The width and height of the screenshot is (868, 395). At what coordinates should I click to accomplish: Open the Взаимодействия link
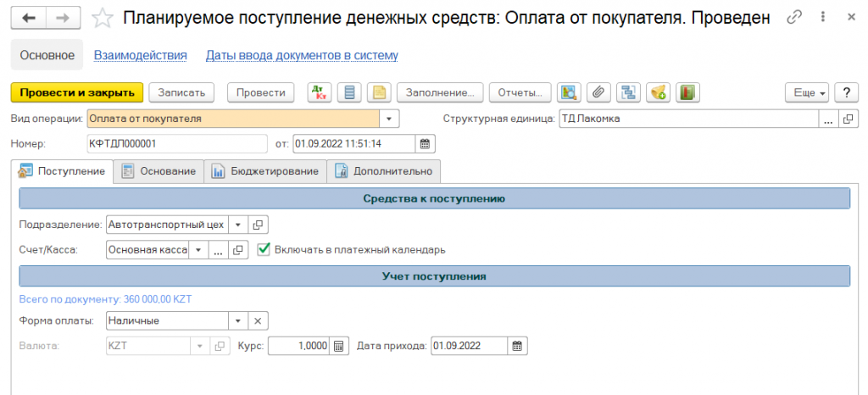pos(140,55)
